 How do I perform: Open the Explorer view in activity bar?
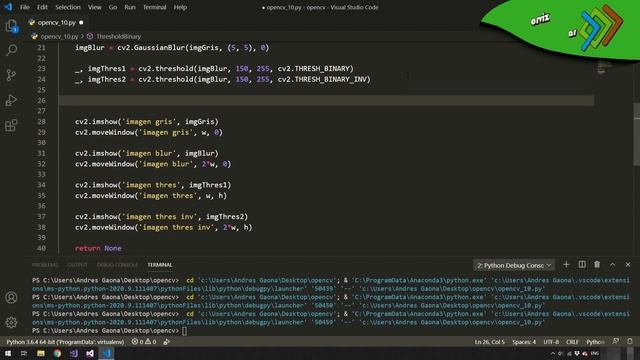click(x=11, y=26)
